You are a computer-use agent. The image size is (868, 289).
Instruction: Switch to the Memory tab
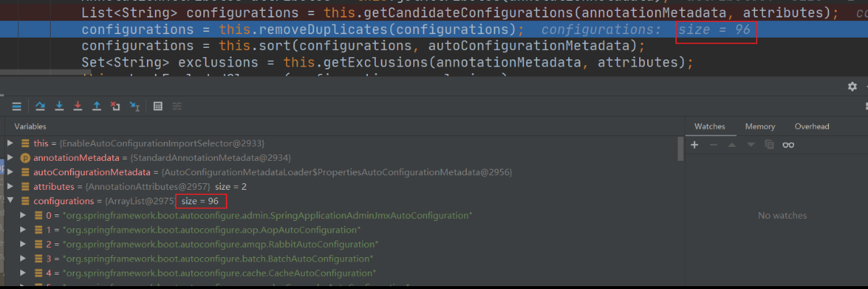(759, 126)
